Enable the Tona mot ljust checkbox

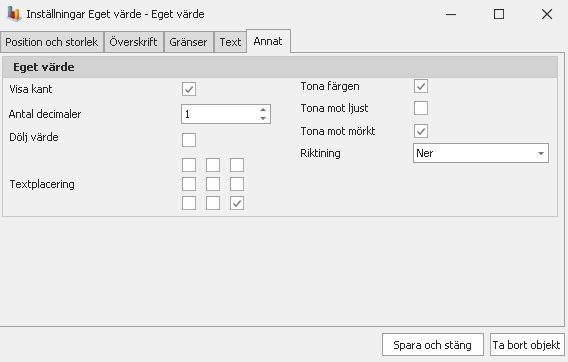coord(421,108)
